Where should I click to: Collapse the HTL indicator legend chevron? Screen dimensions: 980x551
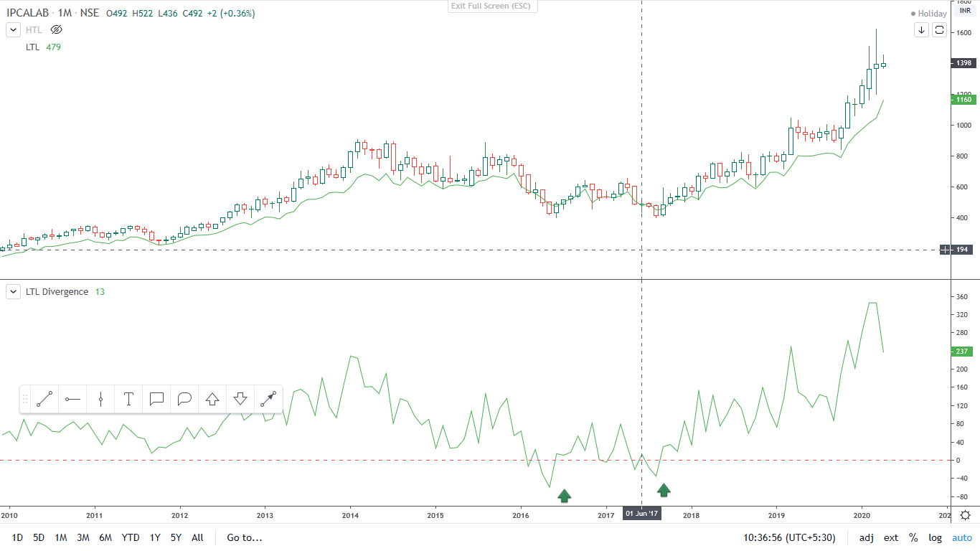pos(13,29)
